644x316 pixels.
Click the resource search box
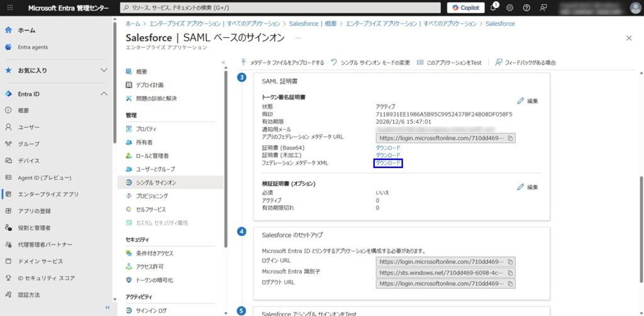(x=280, y=8)
